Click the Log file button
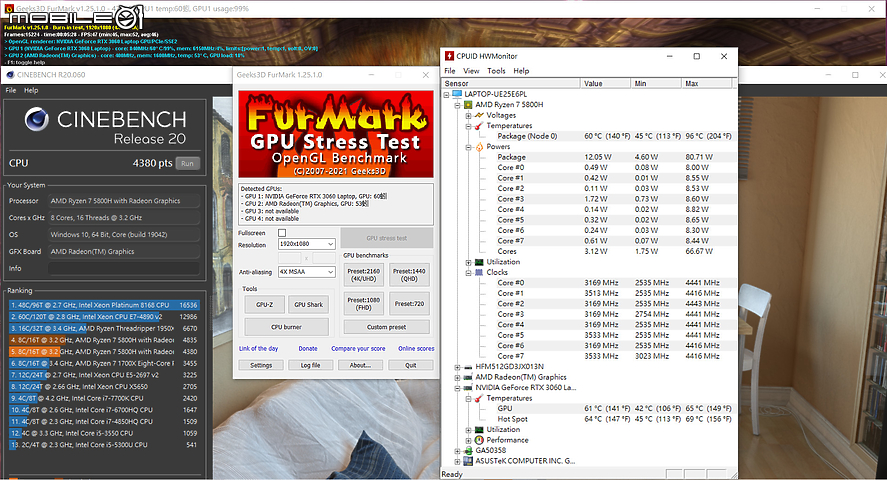887x480 pixels. tap(311, 365)
